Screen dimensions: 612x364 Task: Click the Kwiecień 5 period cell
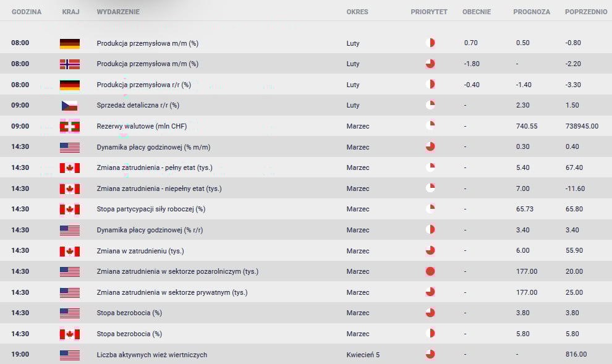[x=363, y=355]
